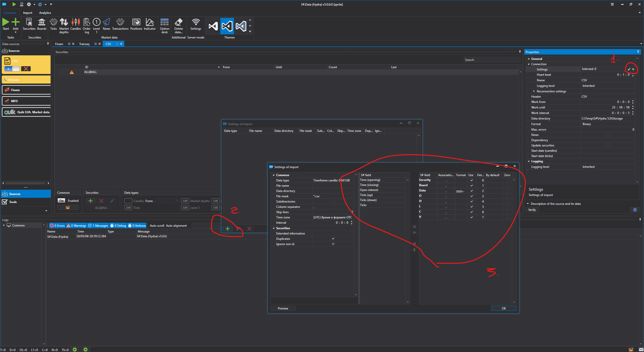644x352 pixels.
Task: Click the right arrow move-field button
Action: pos(414,227)
